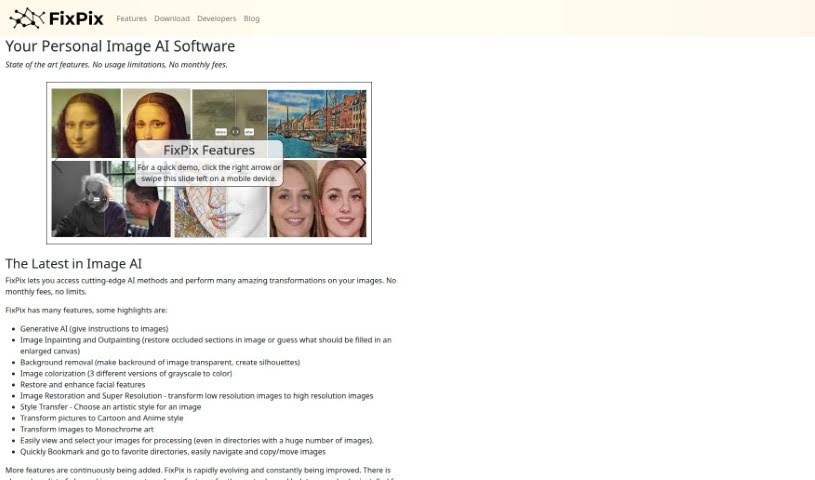Click the Cartoon and Anime style bullet

click(102, 418)
